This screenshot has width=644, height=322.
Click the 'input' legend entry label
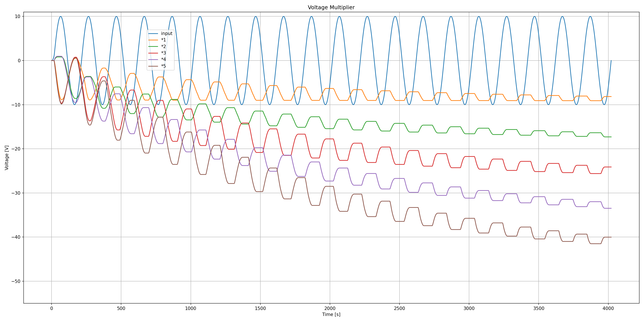(167, 33)
